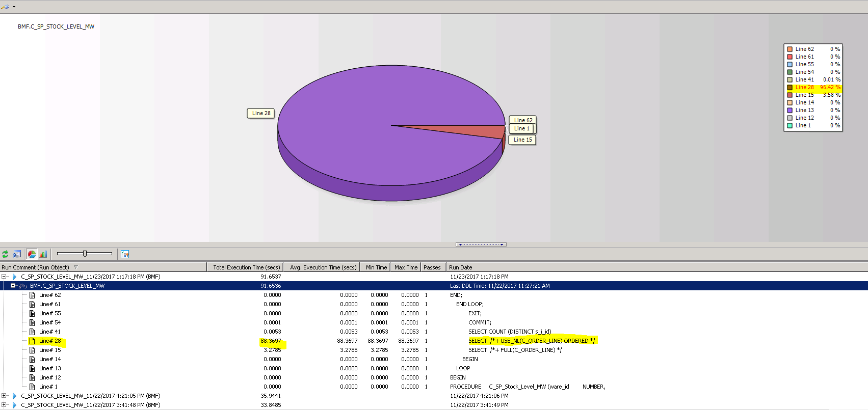Switch to bar chart view

(43, 254)
